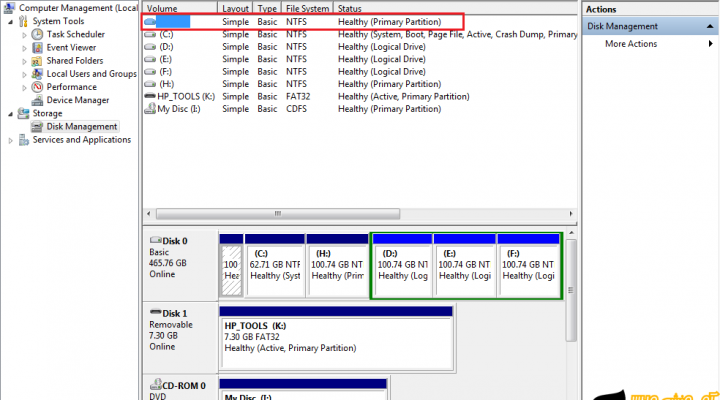Click the Actions pane header
Screen dimensions: 720x400
[x=650, y=9]
